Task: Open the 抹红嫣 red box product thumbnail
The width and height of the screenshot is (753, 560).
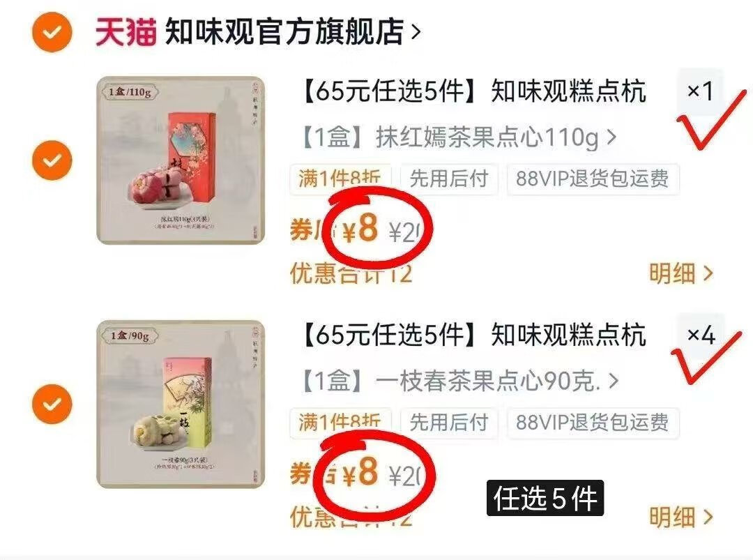Action: click(181, 160)
